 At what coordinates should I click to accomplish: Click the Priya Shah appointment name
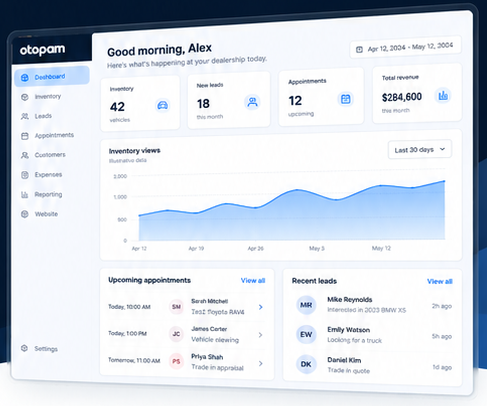click(x=207, y=357)
